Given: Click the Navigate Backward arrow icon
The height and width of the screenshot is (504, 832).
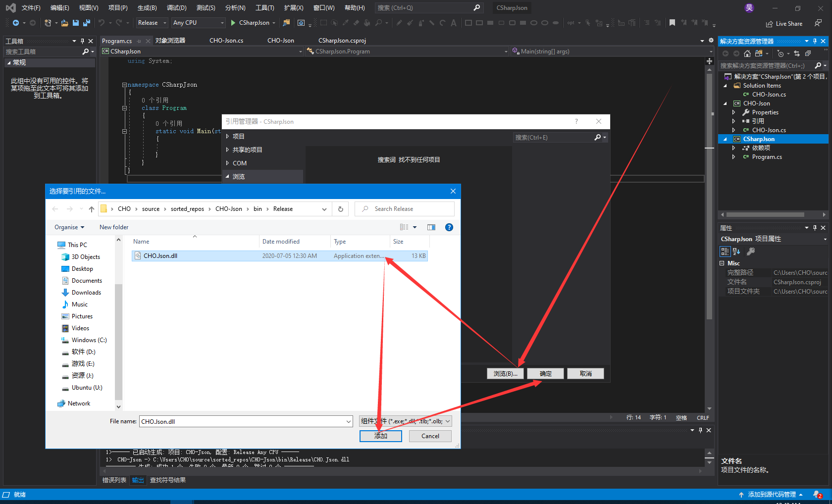Looking at the screenshot, I should [x=16, y=23].
